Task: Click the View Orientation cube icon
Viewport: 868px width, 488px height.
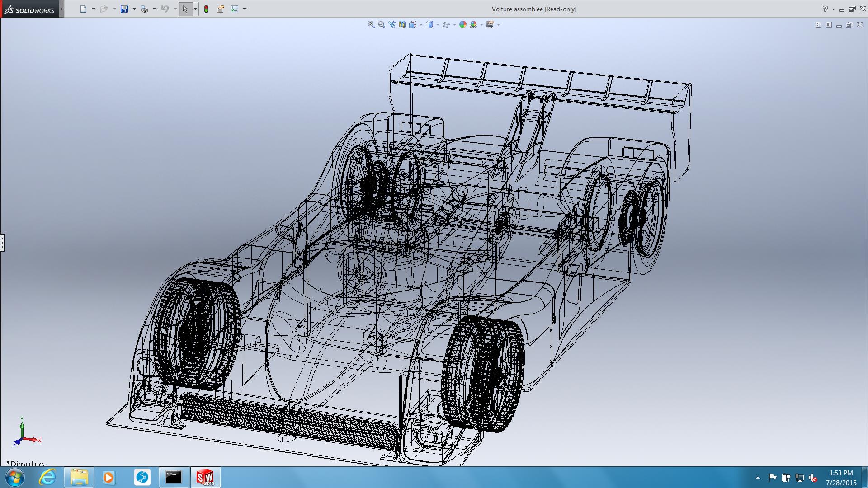Action: [x=412, y=25]
